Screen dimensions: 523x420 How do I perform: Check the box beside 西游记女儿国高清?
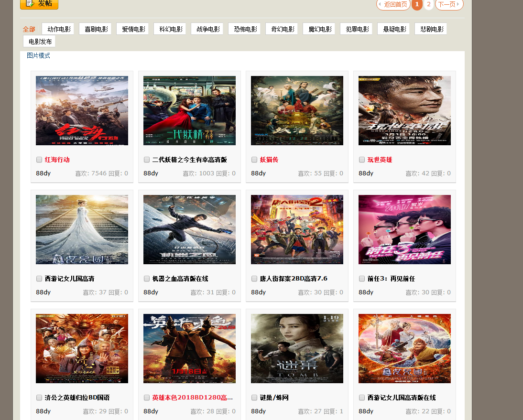point(39,279)
